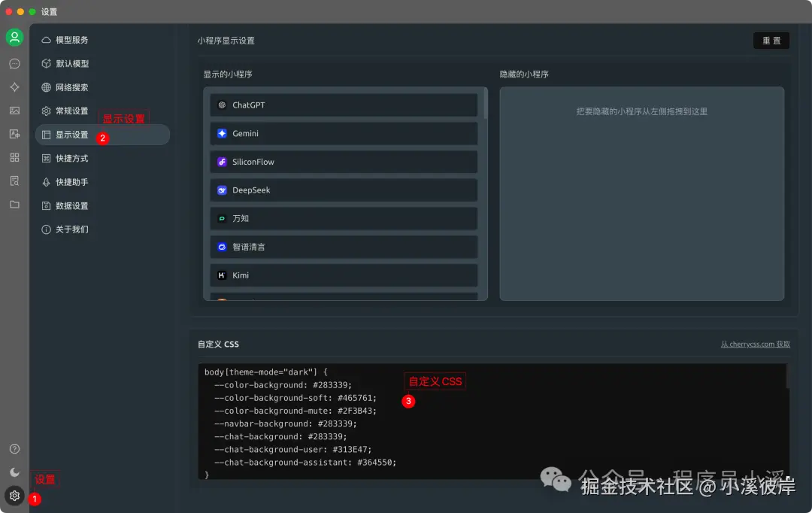
Task: Click the 重置 button
Action: coord(771,40)
